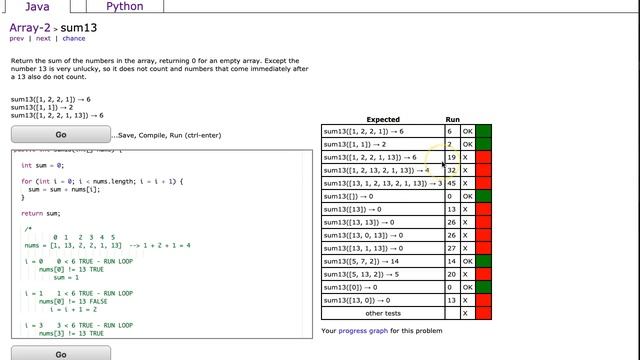Click the 'nums = [1, 13, 2, 2, 1, 13]' comment line
This screenshot has height=360, width=640.
point(107,245)
